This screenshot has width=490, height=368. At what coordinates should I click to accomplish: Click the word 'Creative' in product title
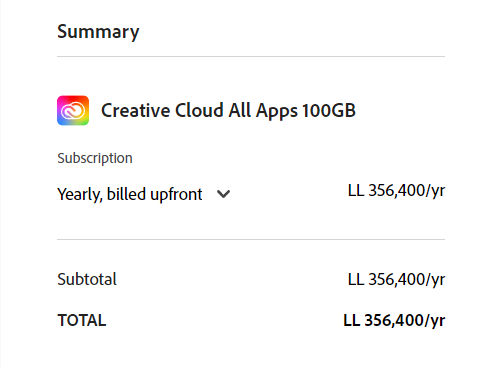click(136, 110)
